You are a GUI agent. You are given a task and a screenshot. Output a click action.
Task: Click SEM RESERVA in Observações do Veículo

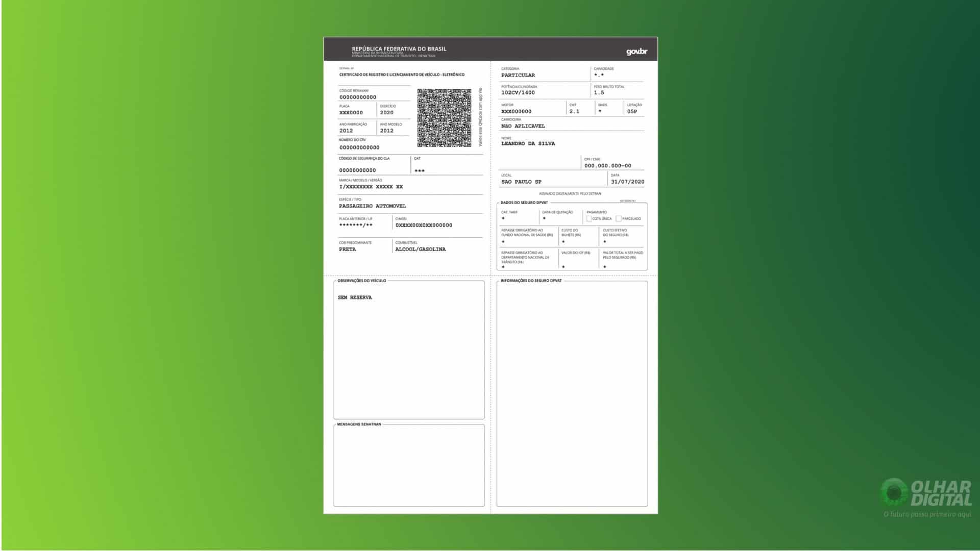[x=355, y=297]
